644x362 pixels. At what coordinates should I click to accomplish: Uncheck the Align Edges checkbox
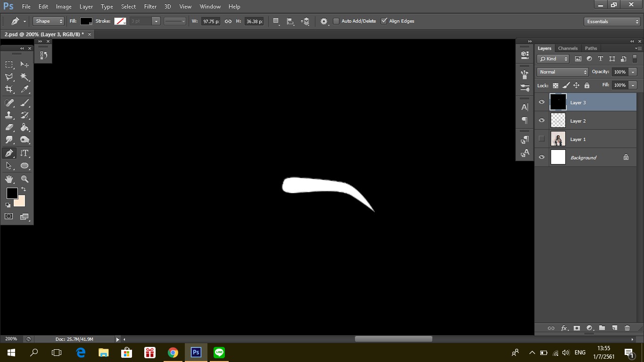[x=384, y=21]
